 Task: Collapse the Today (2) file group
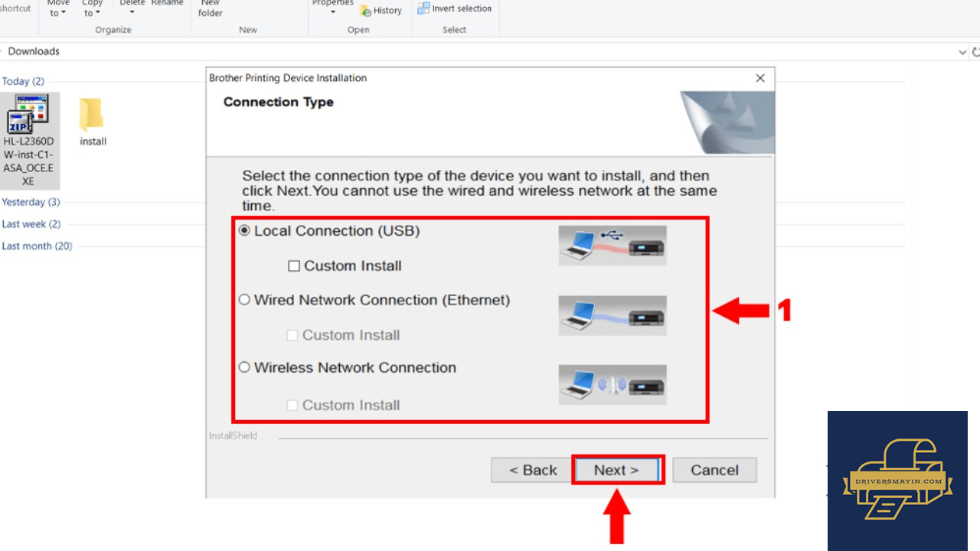(23, 81)
